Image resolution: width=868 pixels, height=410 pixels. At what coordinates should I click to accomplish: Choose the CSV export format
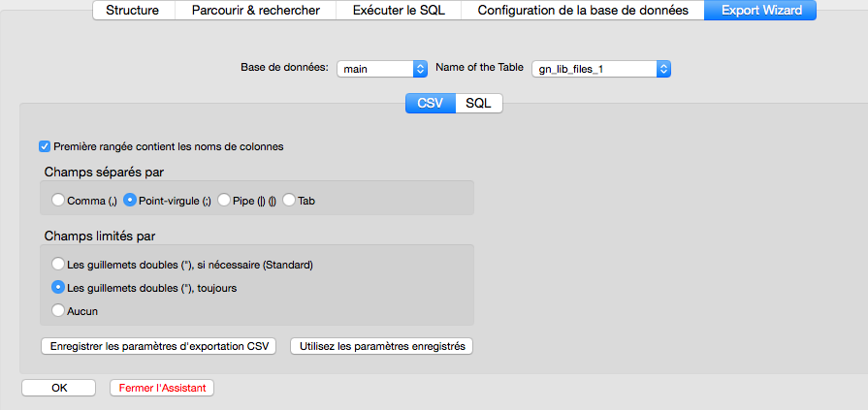coord(430,103)
